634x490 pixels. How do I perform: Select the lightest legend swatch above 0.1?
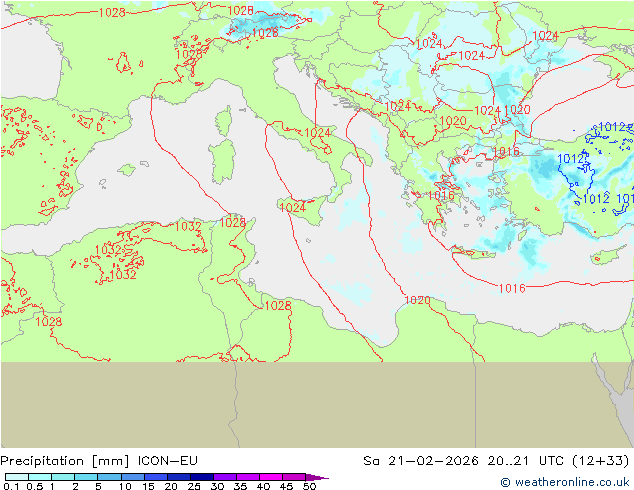pyautogui.click(x=16, y=477)
